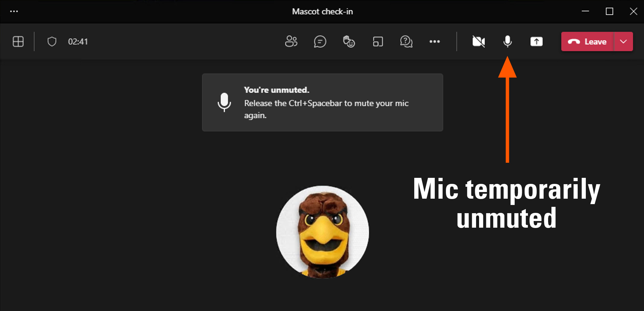
Task: Open More actions in the meeting toolbar
Action: pyautogui.click(x=434, y=41)
